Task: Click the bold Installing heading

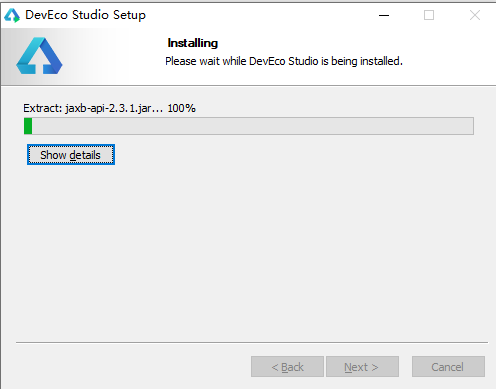Action: (x=193, y=43)
